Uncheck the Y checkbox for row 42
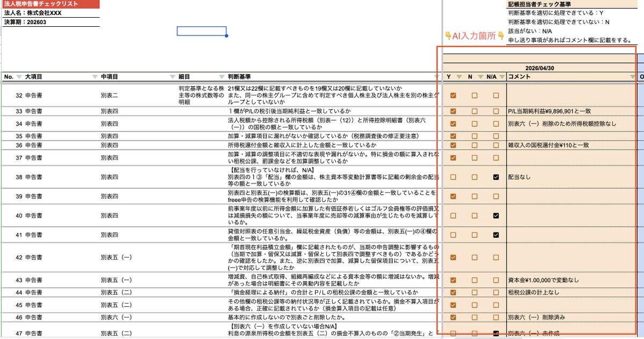 pyautogui.click(x=453, y=257)
